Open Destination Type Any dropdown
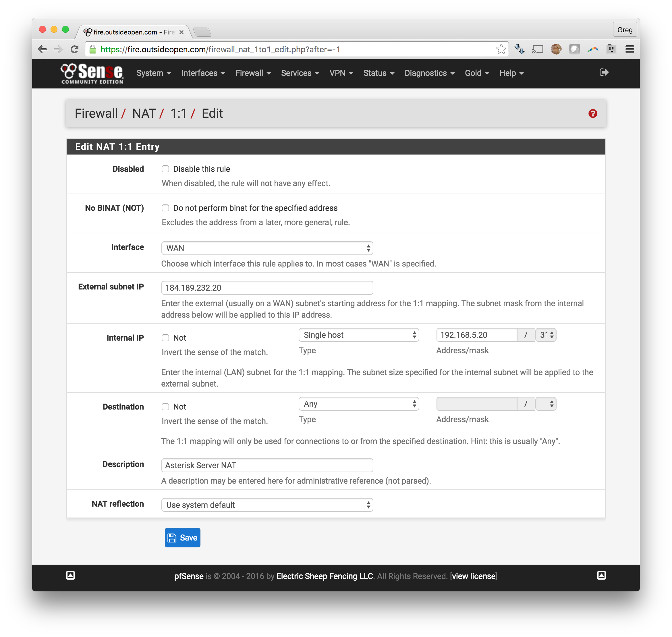 point(359,404)
